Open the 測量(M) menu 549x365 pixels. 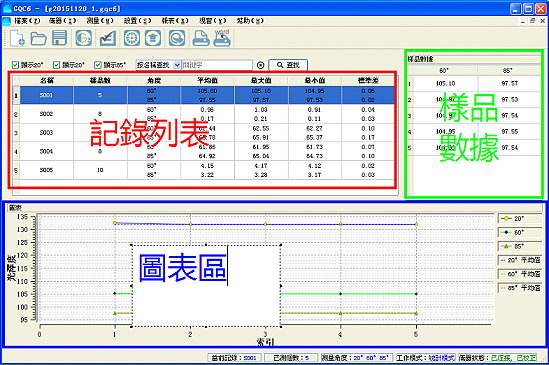coord(100,21)
